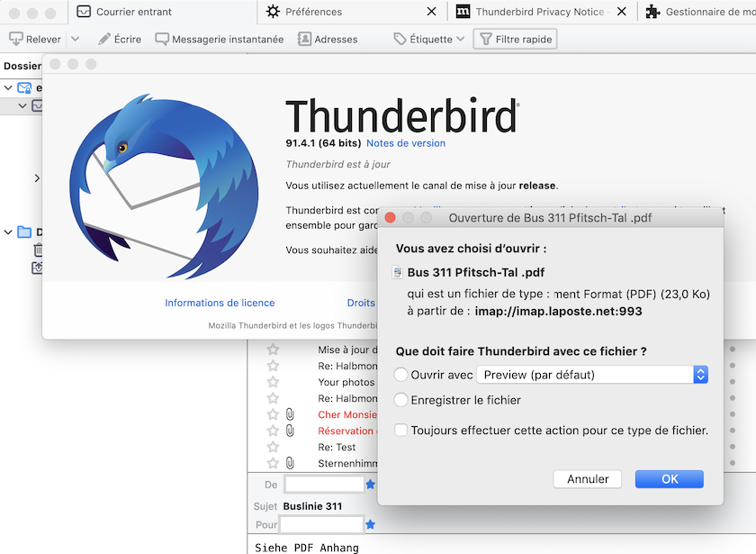Image resolution: width=756 pixels, height=554 pixels.
Task: Open the Adresses address book
Action: point(328,39)
